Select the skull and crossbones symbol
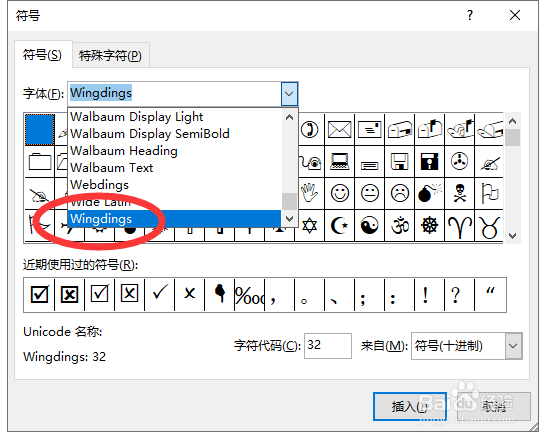The width and height of the screenshot is (546, 439). pyautogui.click(x=459, y=193)
